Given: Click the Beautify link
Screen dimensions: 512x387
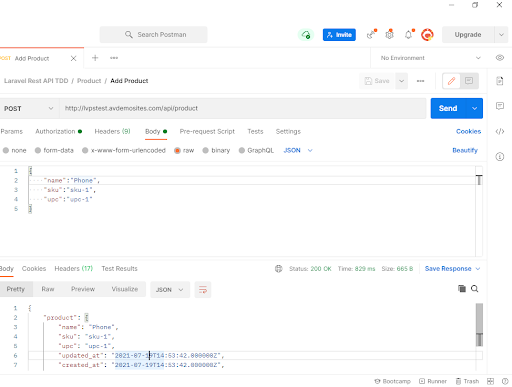Looking at the screenshot, I should tap(465, 150).
